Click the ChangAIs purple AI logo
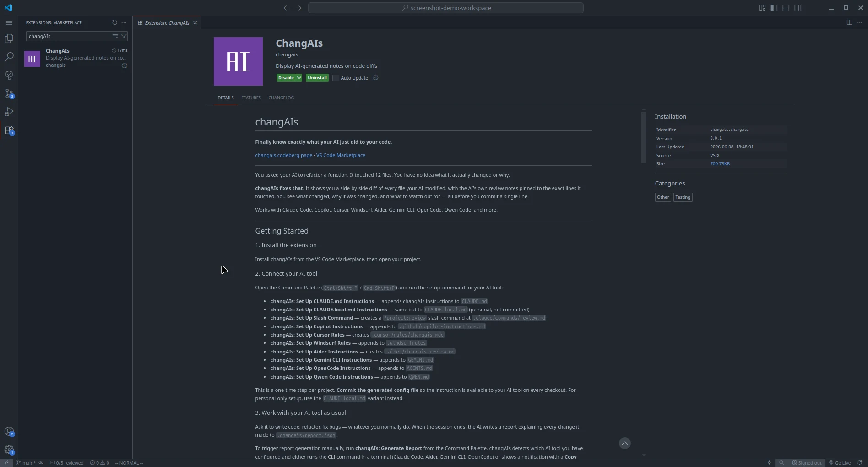This screenshot has width=868, height=467. pyautogui.click(x=238, y=61)
